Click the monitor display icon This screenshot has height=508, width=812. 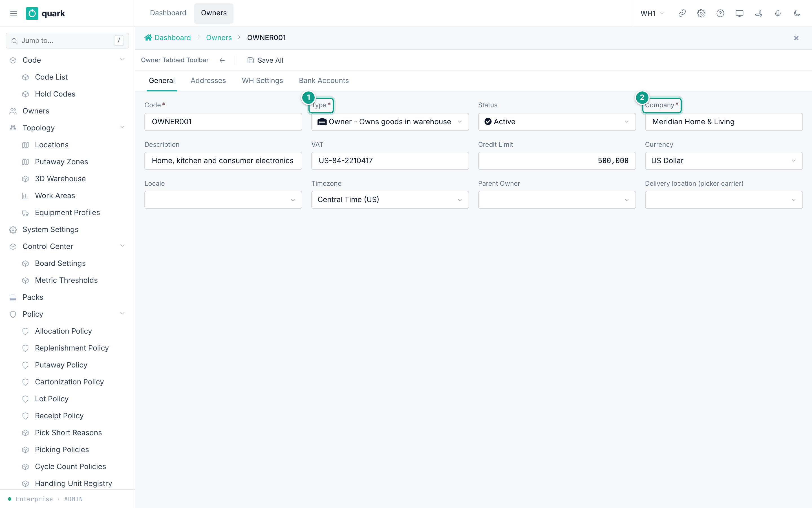coord(739,14)
